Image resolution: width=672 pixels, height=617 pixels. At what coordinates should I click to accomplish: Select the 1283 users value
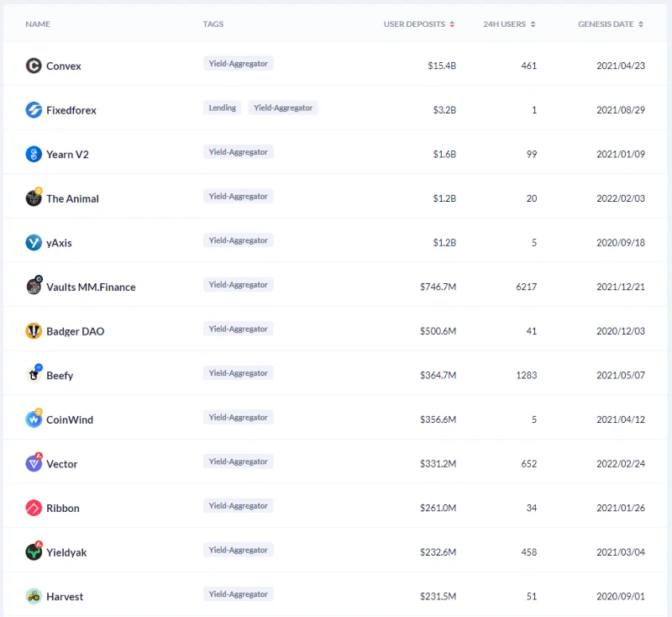[x=527, y=375]
